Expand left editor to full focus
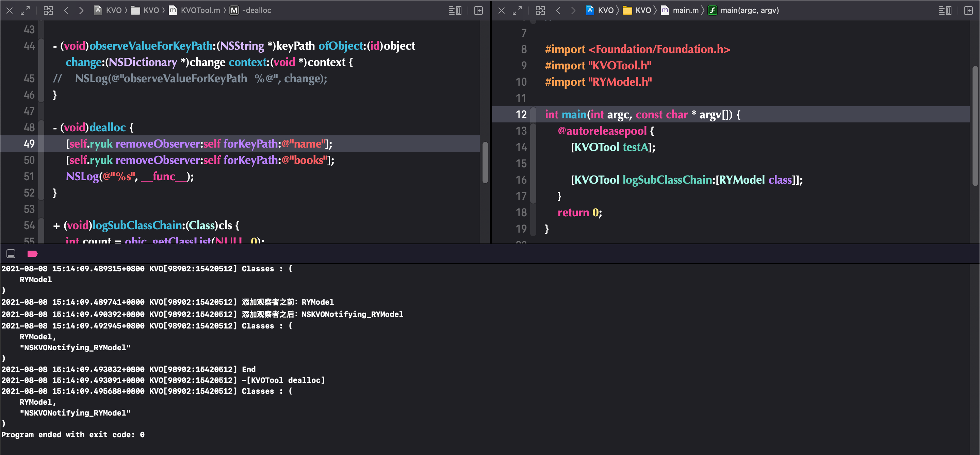Viewport: 980px width, 455px height. pos(25,10)
